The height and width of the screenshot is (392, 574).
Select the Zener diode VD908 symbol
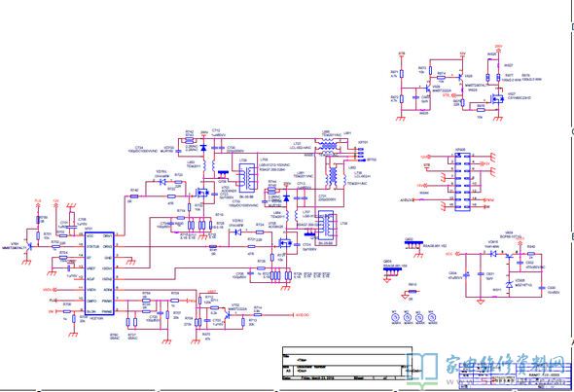click(509, 284)
